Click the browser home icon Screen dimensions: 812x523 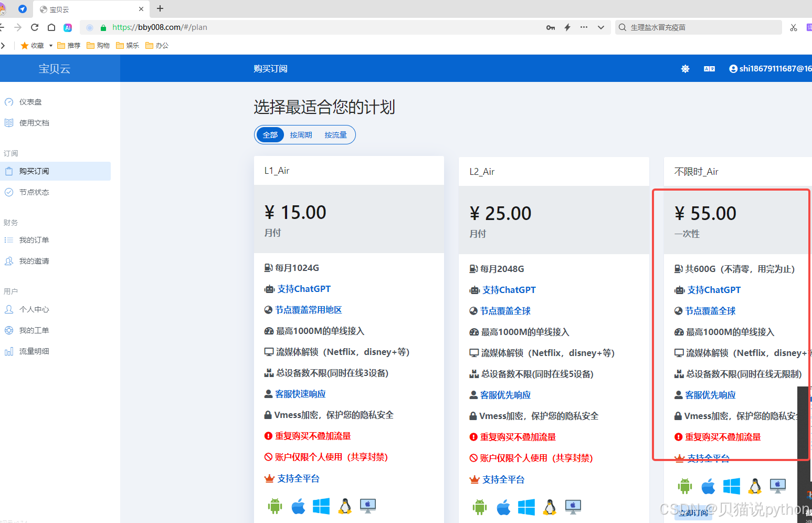tap(51, 27)
